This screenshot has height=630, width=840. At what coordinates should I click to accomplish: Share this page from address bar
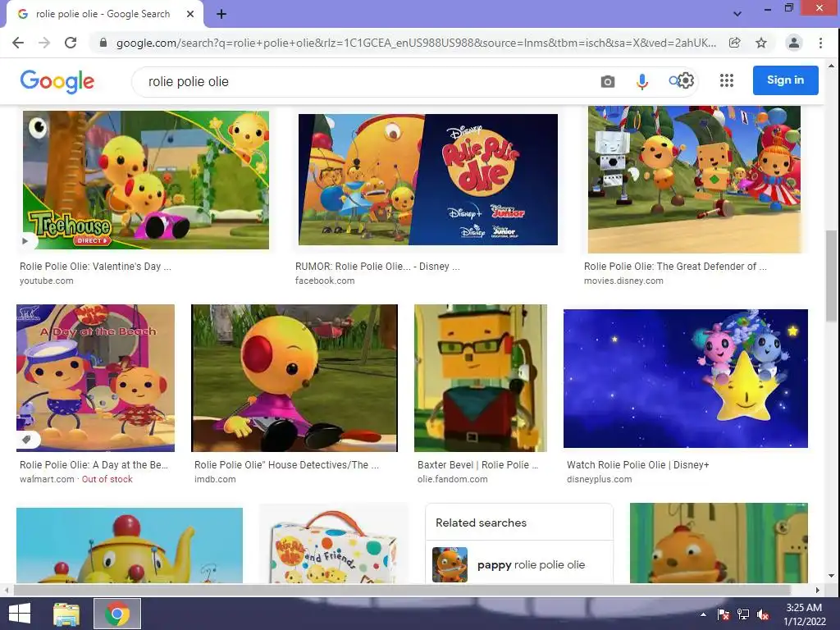(x=734, y=43)
